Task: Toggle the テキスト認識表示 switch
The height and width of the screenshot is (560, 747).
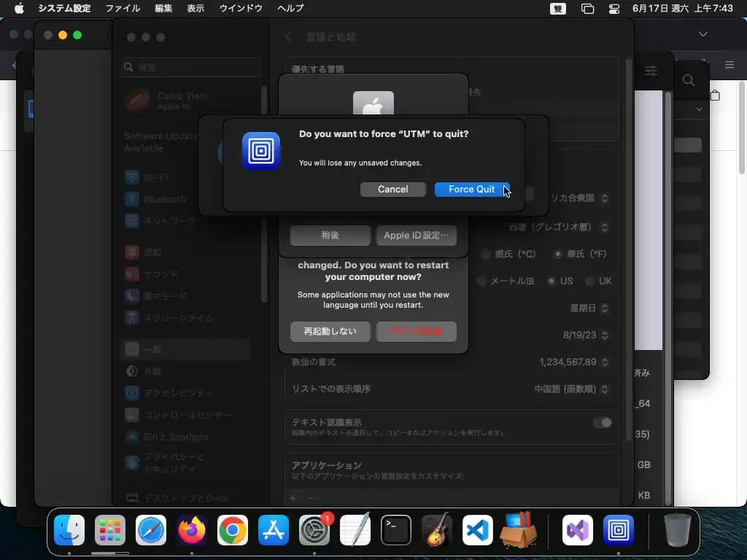Action: 602,422
